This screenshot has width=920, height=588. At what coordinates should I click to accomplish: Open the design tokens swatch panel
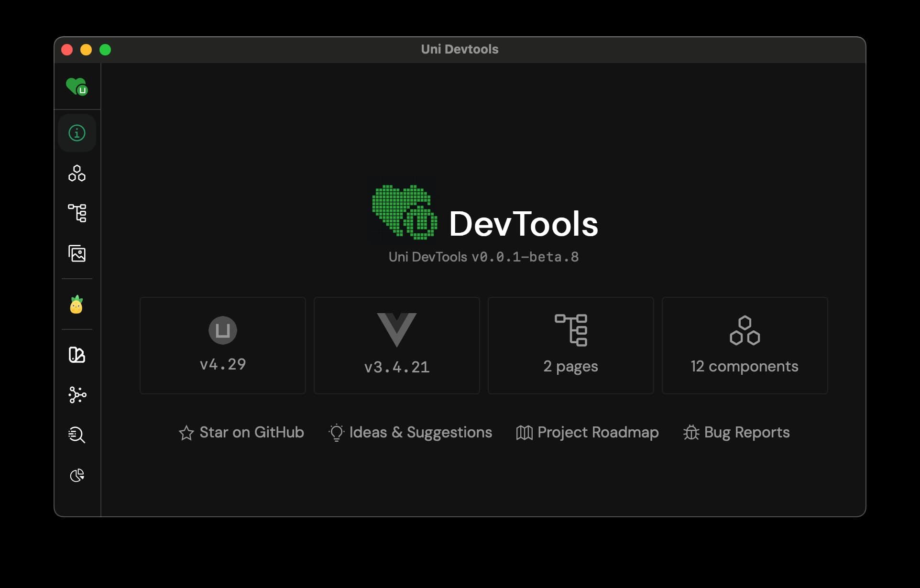pyautogui.click(x=77, y=355)
